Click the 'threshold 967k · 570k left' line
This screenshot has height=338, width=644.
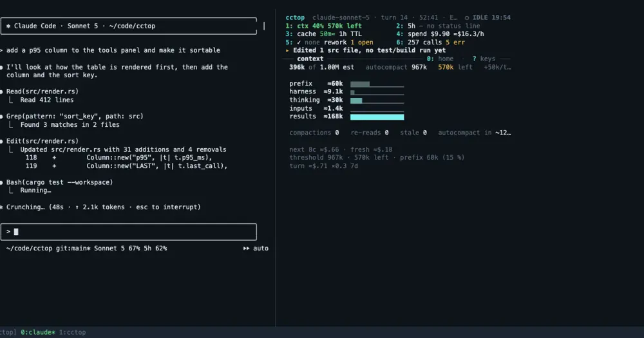[x=377, y=158]
